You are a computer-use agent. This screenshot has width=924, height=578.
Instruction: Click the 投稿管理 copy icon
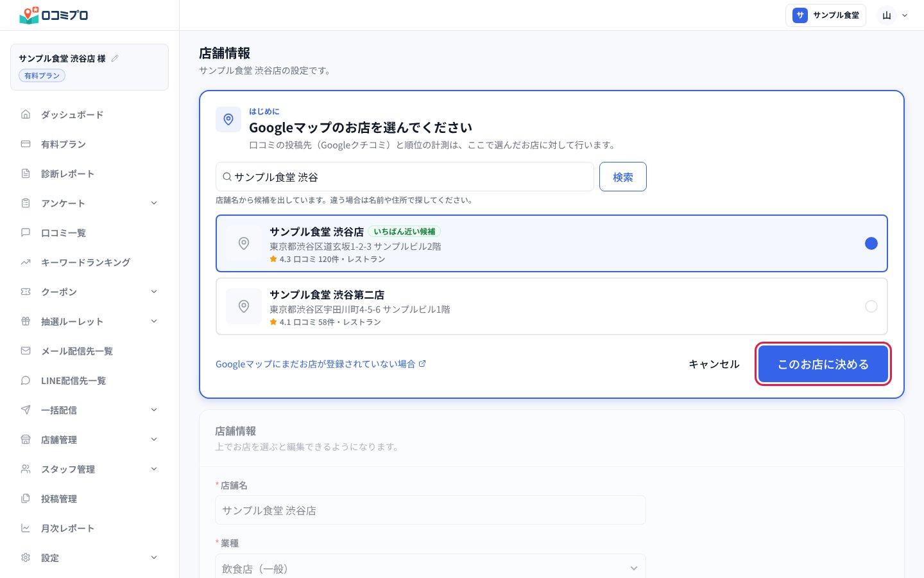tap(26, 498)
